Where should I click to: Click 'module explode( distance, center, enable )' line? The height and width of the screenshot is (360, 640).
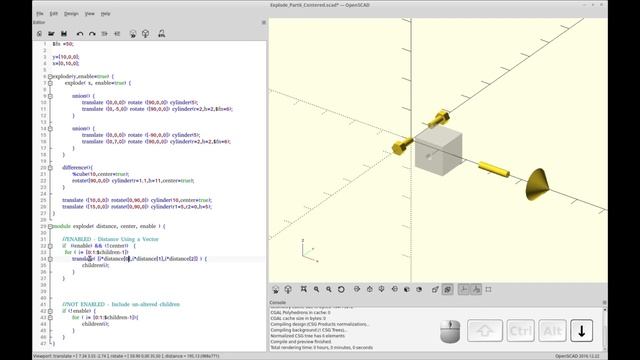click(109, 226)
